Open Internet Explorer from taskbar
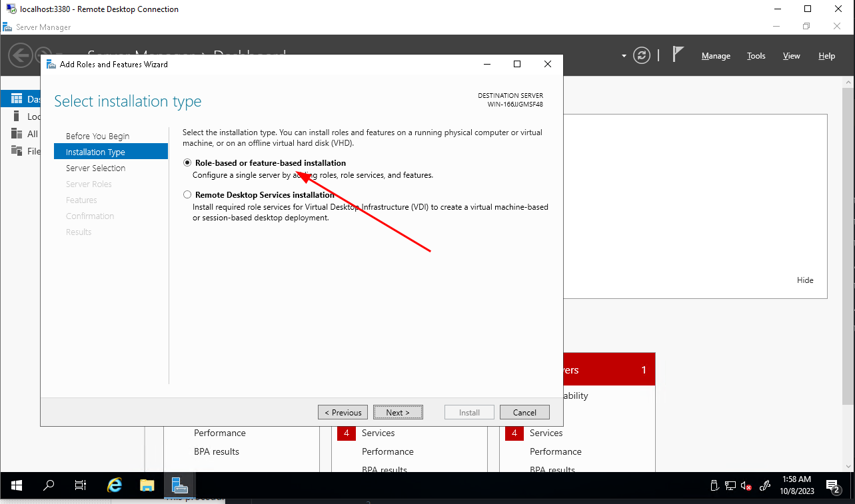This screenshot has height=504, width=855. point(115,485)
